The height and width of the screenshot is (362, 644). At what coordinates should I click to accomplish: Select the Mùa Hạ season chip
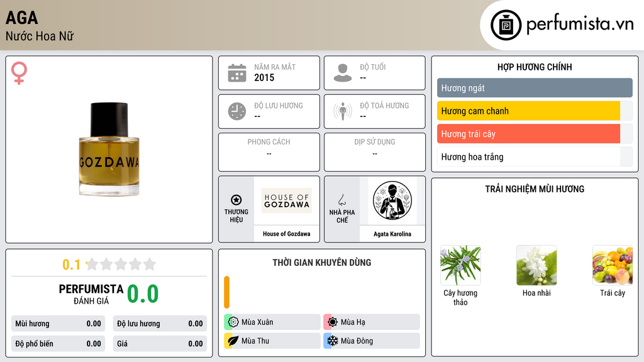pyautogui.click(x=372, y=322)
